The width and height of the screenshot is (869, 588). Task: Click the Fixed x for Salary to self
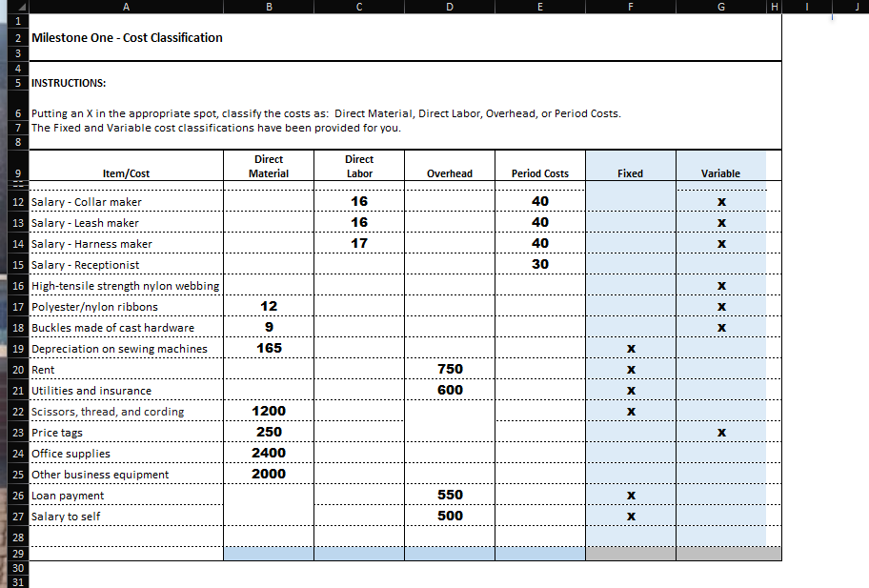tap(630, 516)
